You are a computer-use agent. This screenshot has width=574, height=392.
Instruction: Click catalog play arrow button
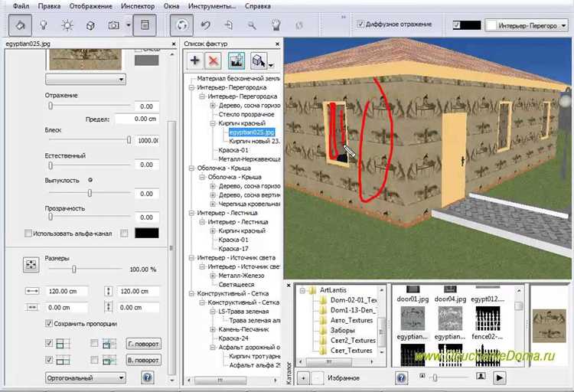coord(500,377)
